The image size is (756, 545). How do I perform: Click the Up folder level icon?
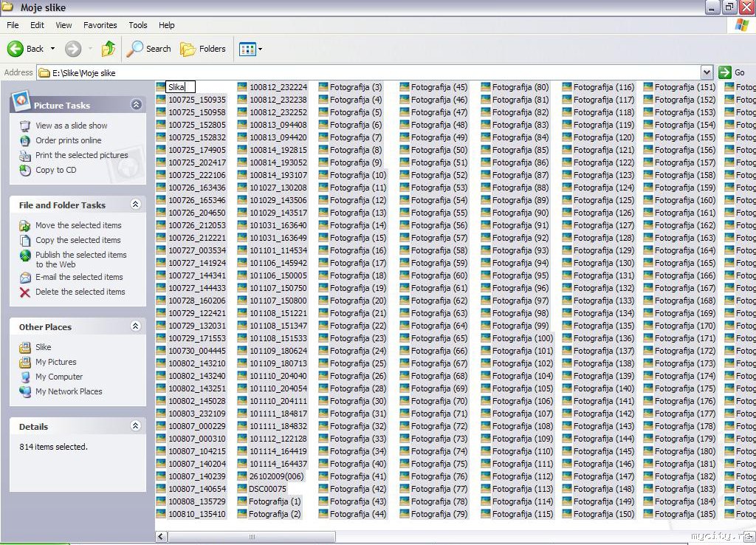(109, 49)
